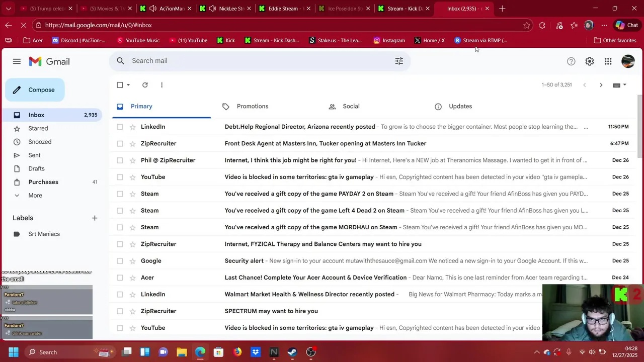Go to newer page of emails

tap(584, 85)
